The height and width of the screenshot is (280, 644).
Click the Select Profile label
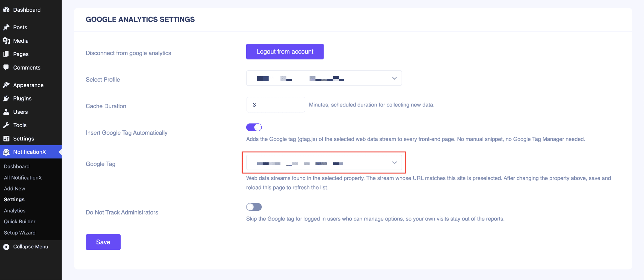point(103,80)
